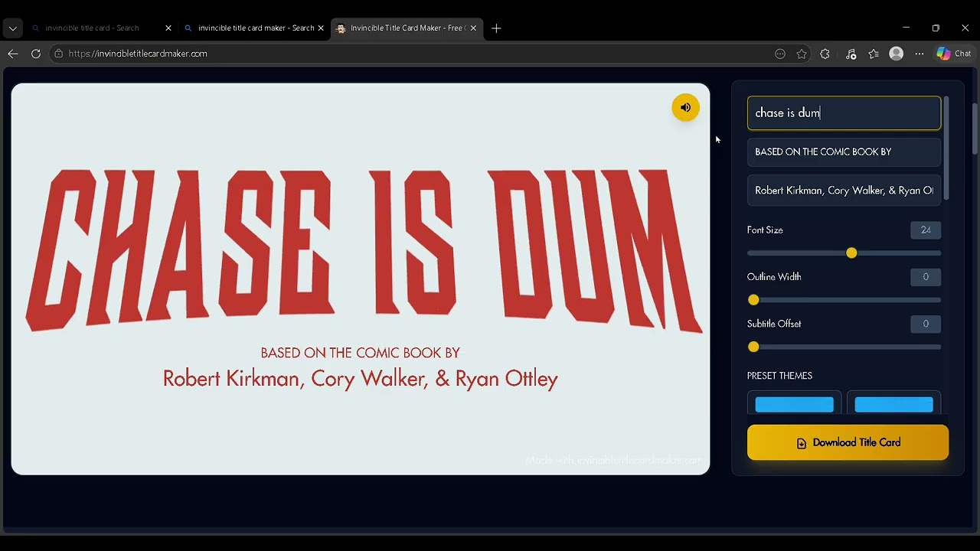Open Copilot Chat button

[x=954, y=54]
